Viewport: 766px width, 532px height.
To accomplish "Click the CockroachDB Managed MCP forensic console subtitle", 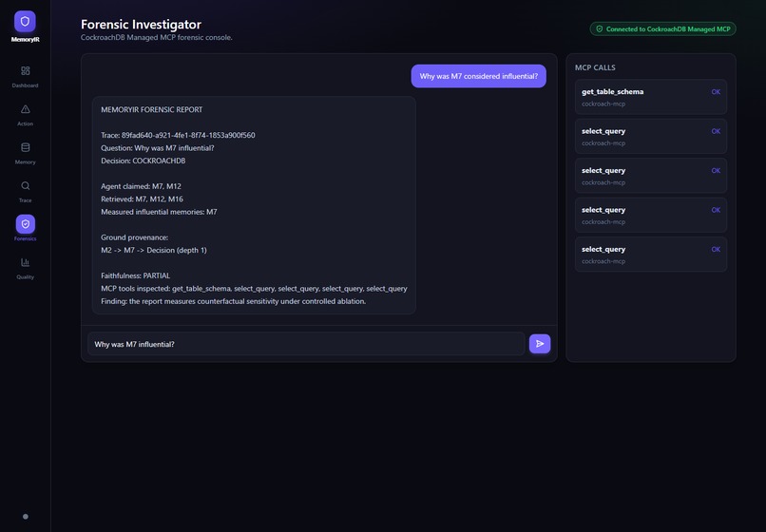I will pos(156,38).
